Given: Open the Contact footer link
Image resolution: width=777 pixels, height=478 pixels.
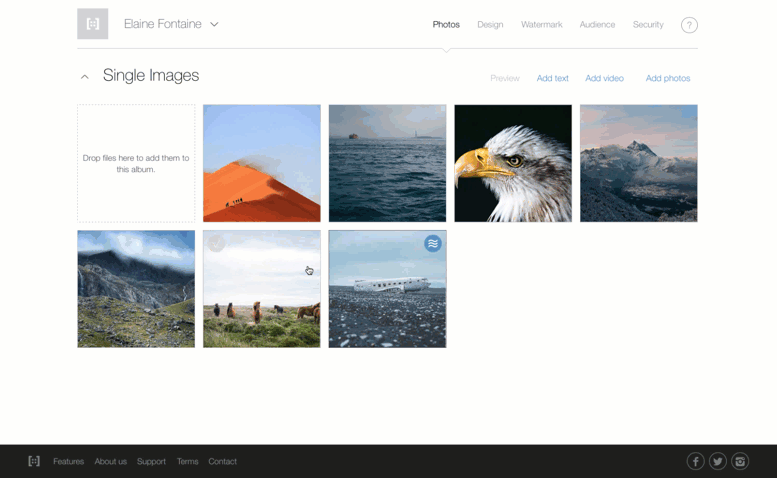Looking at the screenshot, I should (222, 461).
